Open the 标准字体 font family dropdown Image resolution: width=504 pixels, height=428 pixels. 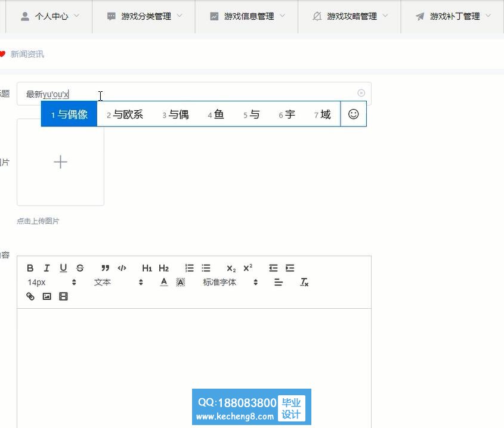pyautogui.click(x=230, y=282)
